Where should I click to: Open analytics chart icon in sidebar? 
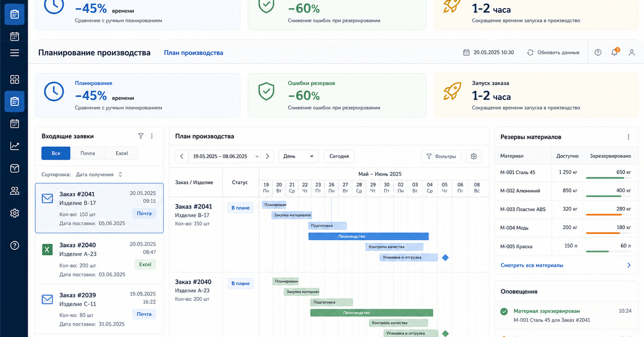pos(14,146)
